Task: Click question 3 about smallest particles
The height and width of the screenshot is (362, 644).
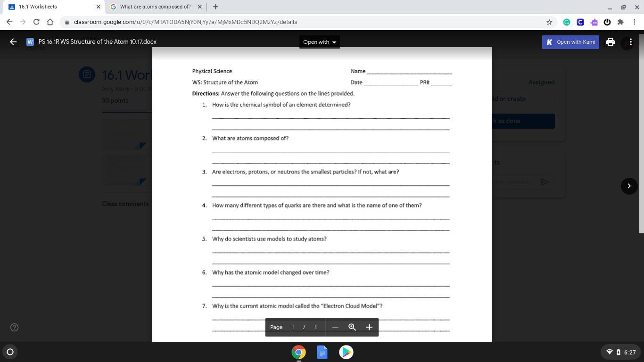Action: click(x=305, y=172)
